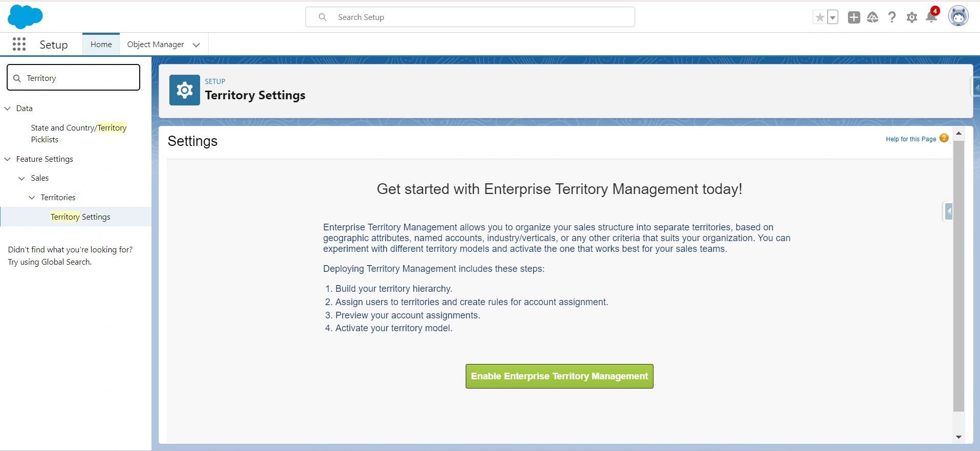Click the Sales tree label
Viewport: 980px width, 451px height.
click(x=39, y=178)
